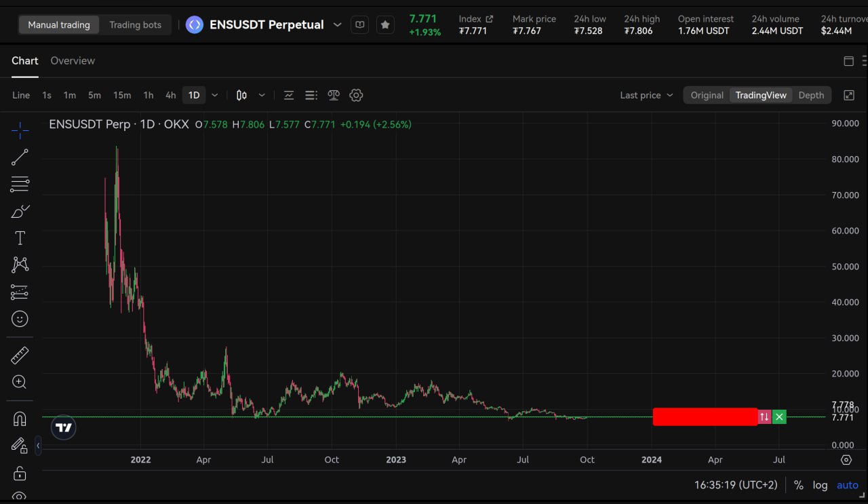Click the list-style icon beside indicators
The width and height of the screenshot is (868, 504).
311,95
